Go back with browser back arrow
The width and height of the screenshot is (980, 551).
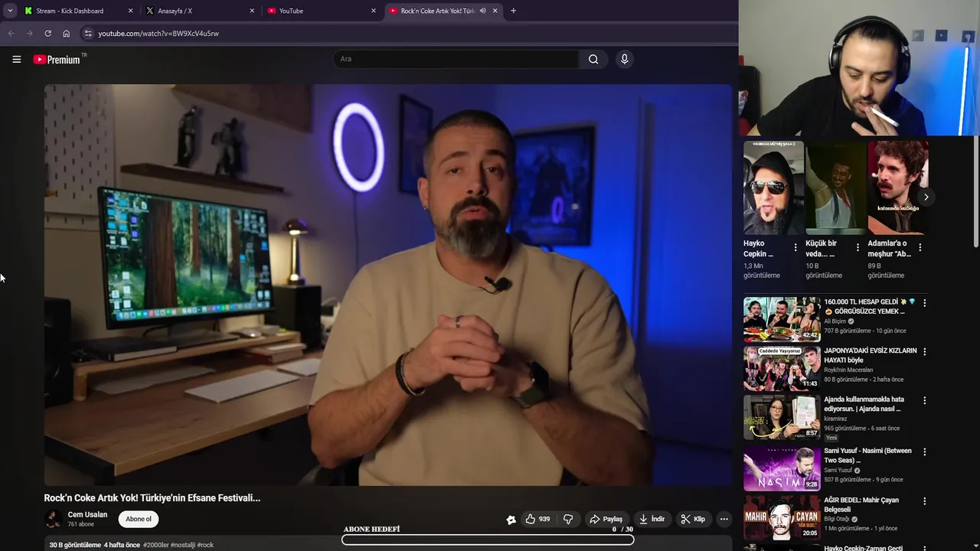click(x=11, y=34)
